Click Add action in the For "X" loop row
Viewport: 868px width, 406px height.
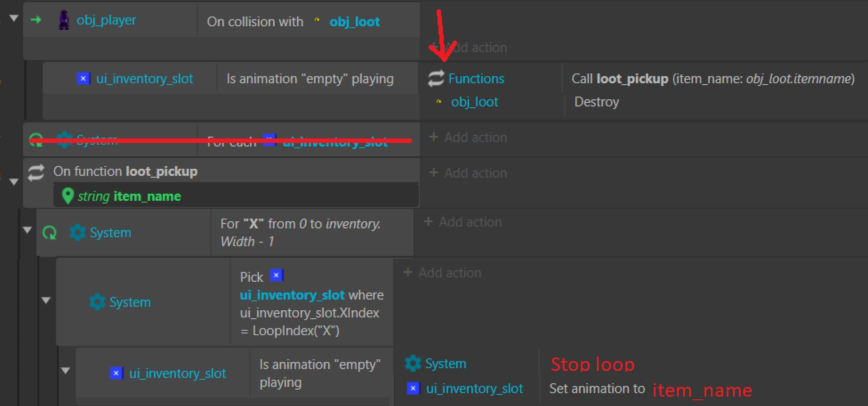(462, 222)
